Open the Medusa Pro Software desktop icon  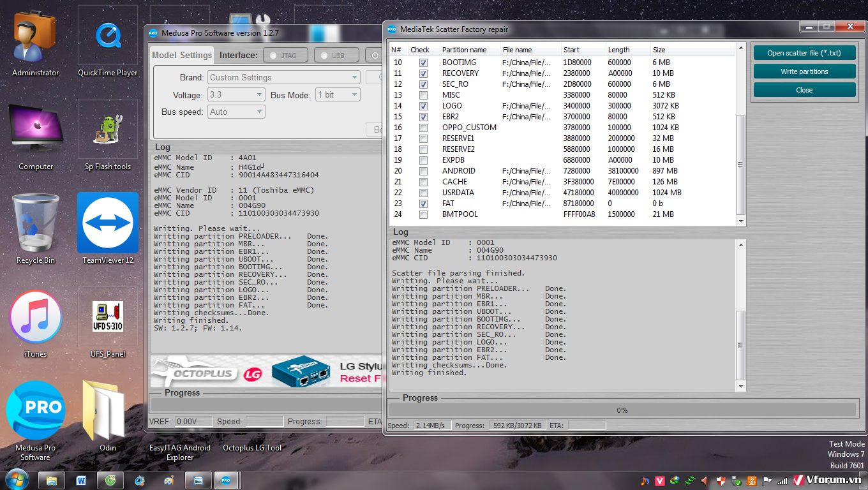[35, 421]
